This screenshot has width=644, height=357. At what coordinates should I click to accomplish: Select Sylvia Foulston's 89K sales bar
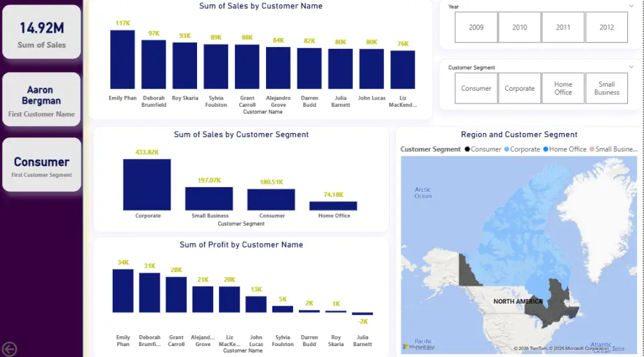[x=216, y=66]
